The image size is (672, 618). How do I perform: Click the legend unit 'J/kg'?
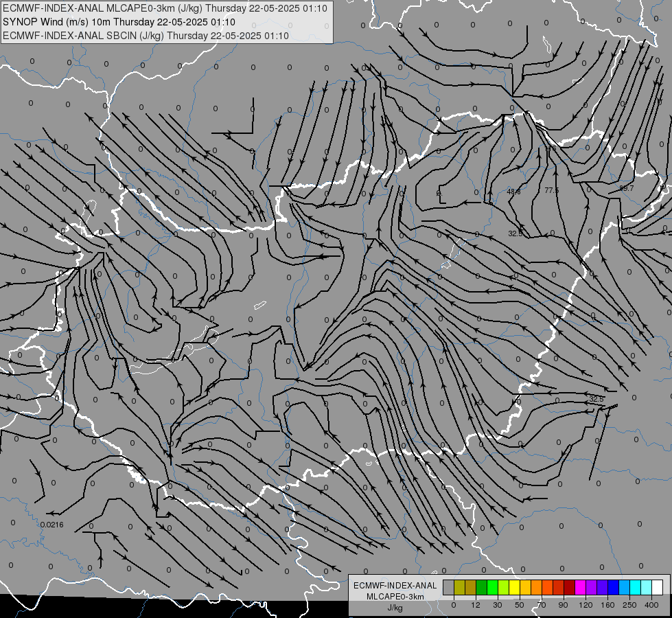(395, 608)
